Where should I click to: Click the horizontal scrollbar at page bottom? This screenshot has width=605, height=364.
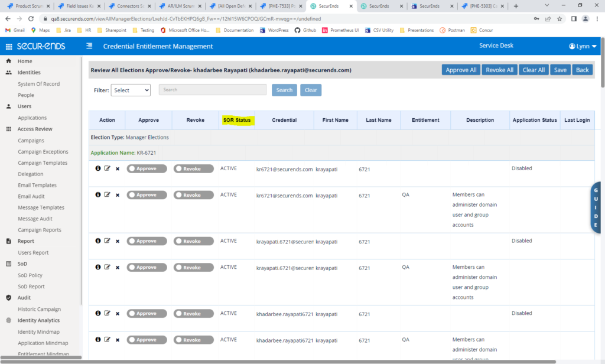tap(278, 362)
